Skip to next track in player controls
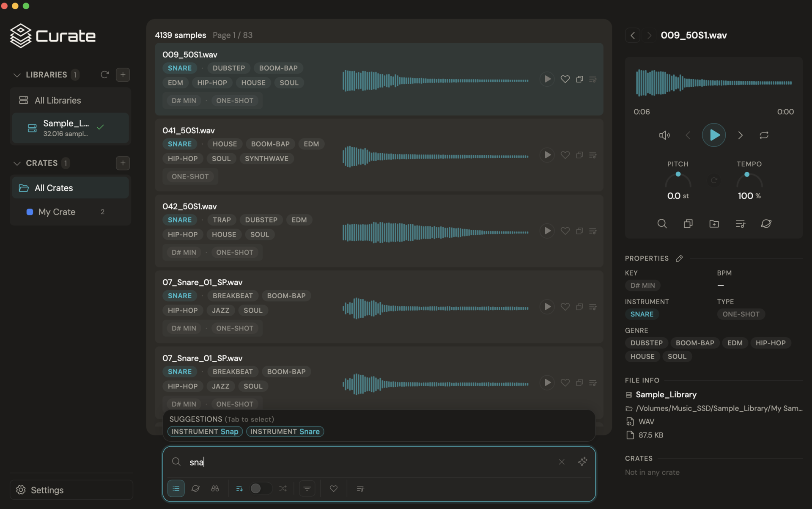Viewport: 812px width, 509px height. coord(740,135)
